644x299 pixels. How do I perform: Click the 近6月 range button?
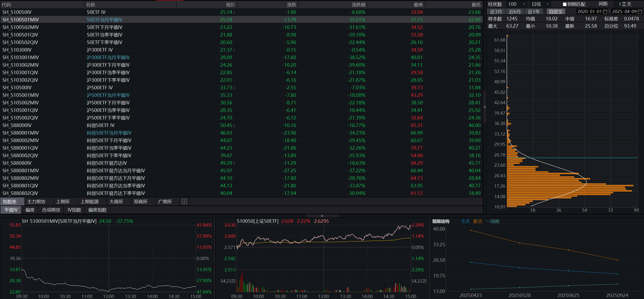pyautogui.click(x=515, y=12)
